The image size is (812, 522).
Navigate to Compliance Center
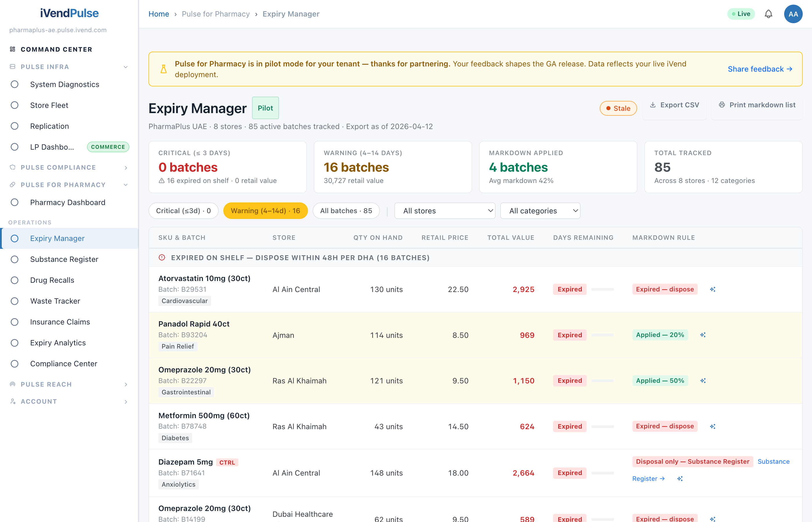[69, 364]
